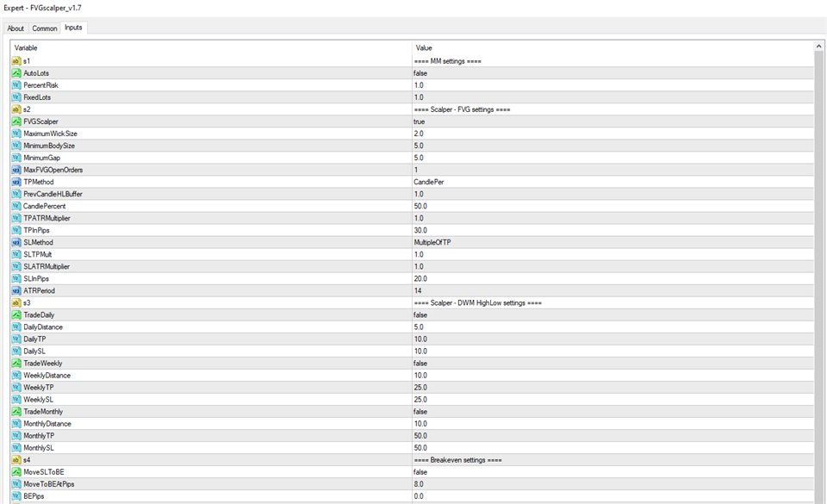The width and height of the screenshot is (827, 504).
Task: Select the MaximumWickSize value 2.0
Action: (x=419, y=134)
